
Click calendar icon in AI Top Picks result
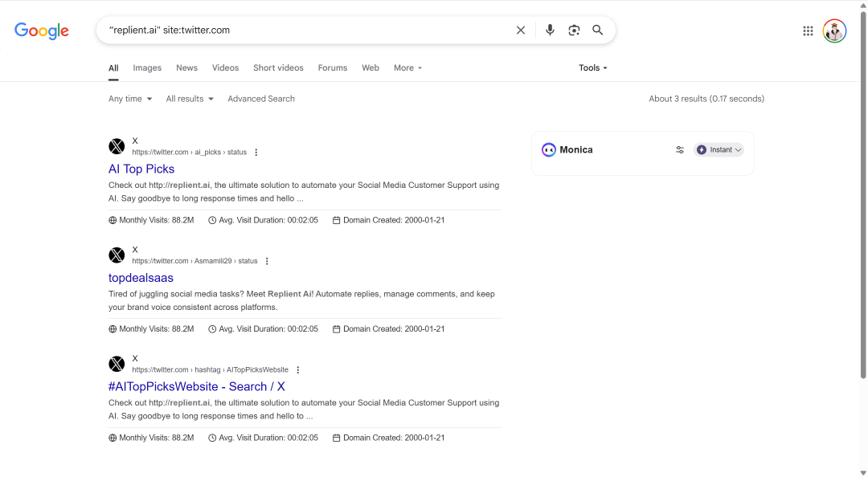pyautogui.click(x=336, y=220)
